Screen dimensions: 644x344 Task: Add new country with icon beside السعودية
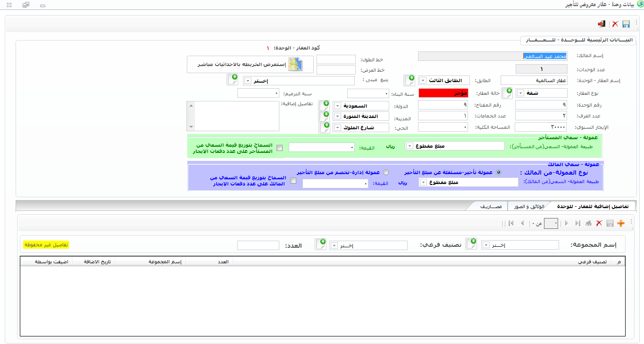point(324,106)
